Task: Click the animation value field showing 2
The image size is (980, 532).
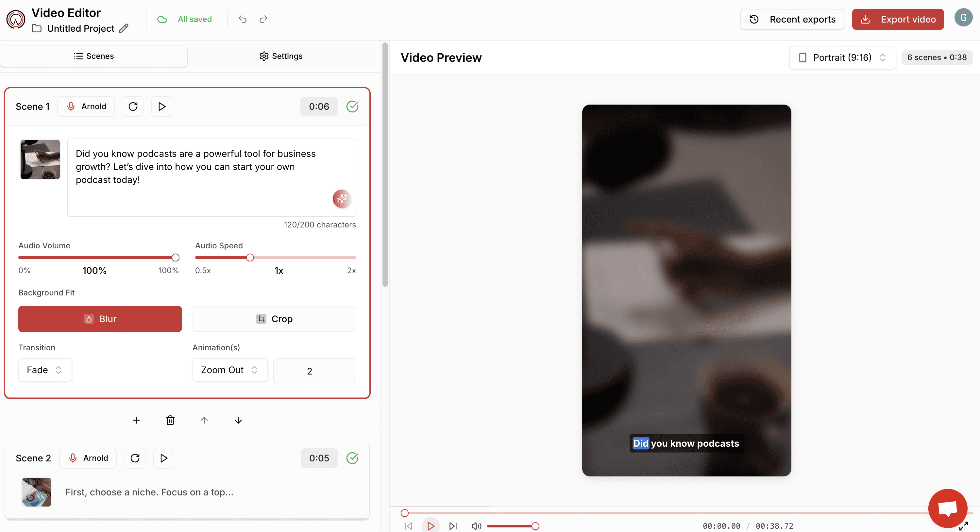Action: [x=314, y=371]
